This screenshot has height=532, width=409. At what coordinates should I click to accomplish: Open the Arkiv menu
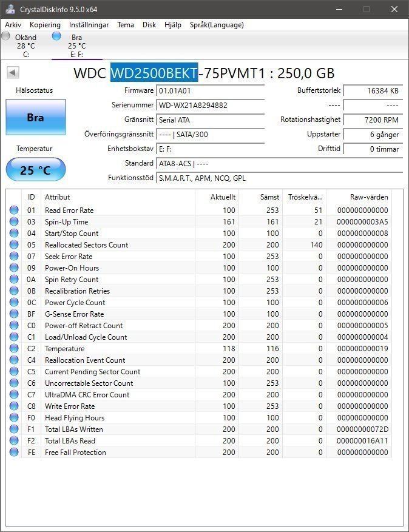point(13,25)
